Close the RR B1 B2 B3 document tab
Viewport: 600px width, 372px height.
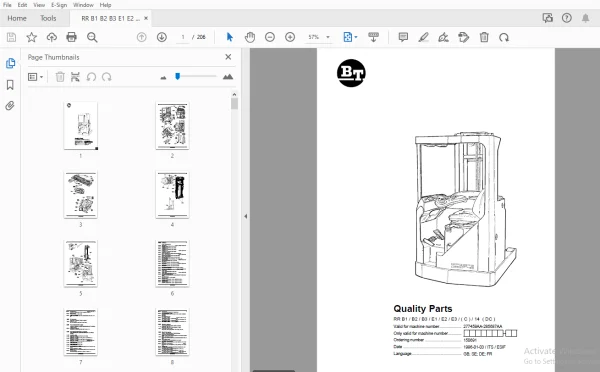[146, 18]
